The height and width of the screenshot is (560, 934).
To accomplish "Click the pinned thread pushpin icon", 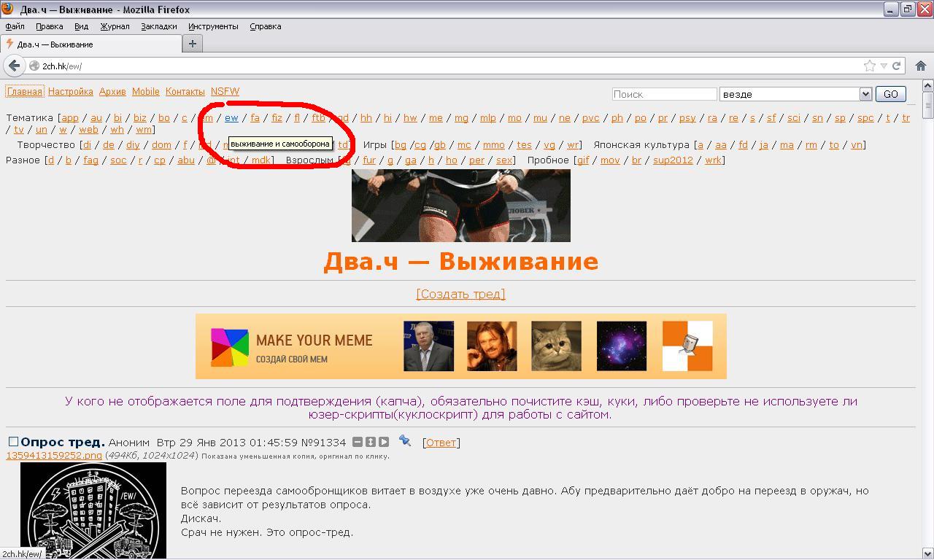I will click(x=405, y=441).
